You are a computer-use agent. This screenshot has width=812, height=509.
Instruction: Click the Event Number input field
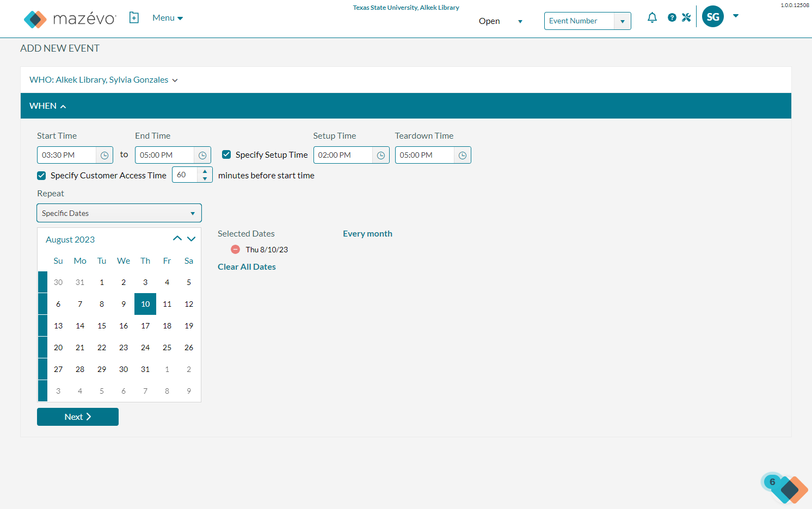[x=580, y=21]
